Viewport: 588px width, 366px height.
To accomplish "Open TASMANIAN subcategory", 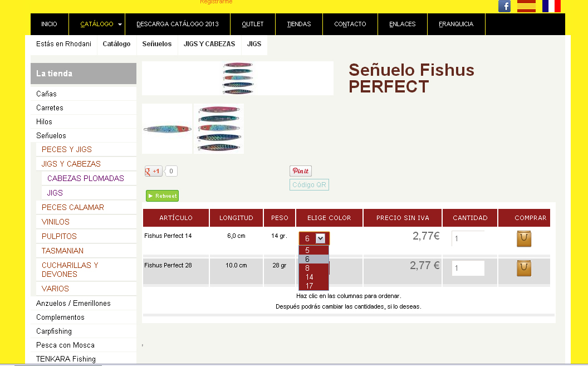I will click(x=86, y=251).
